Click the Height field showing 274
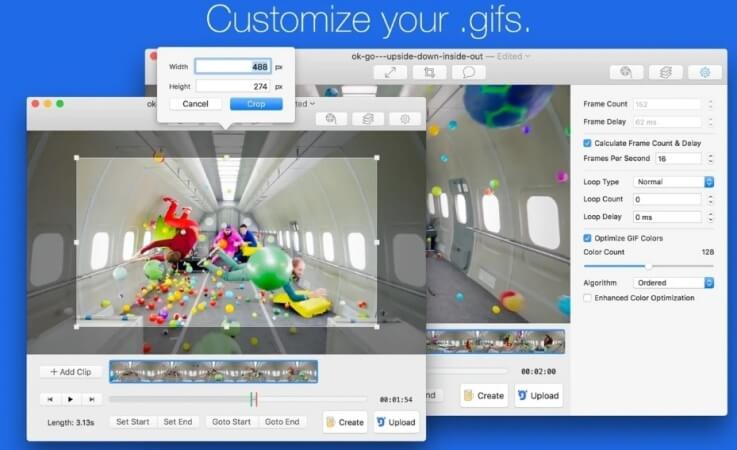 233,87
